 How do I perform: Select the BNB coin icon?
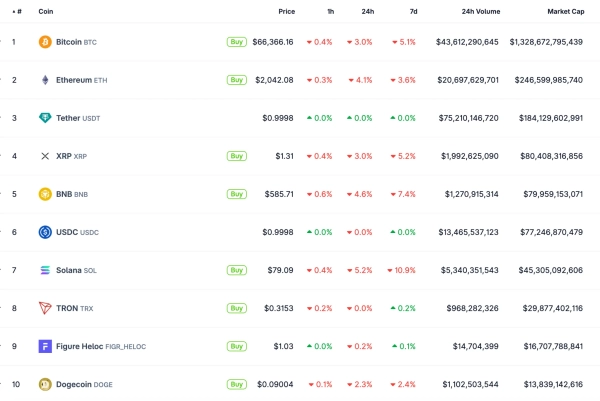44,194
